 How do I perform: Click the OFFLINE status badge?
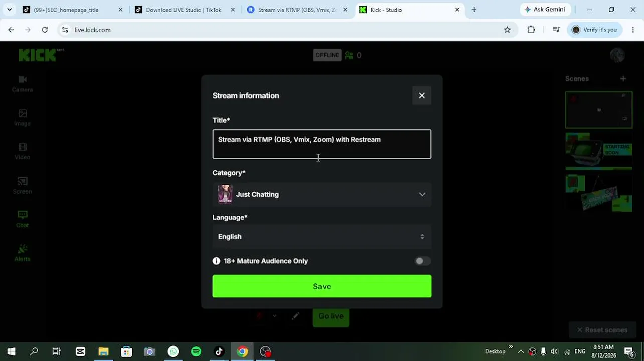pyautogui.click(x=327, y=55)
